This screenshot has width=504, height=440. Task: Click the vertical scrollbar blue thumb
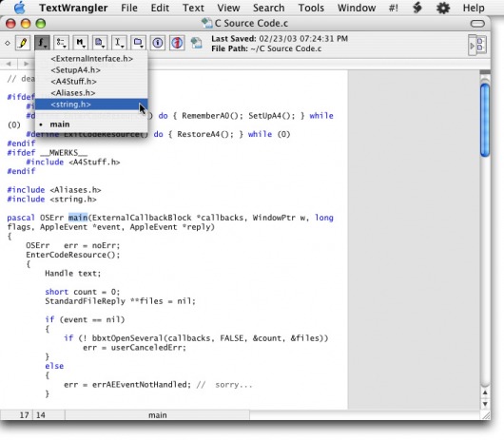point(485,120)
